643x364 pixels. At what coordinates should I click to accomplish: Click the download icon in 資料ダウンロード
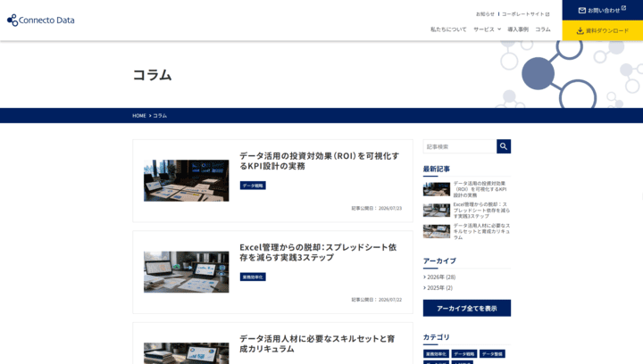point(580,30)
